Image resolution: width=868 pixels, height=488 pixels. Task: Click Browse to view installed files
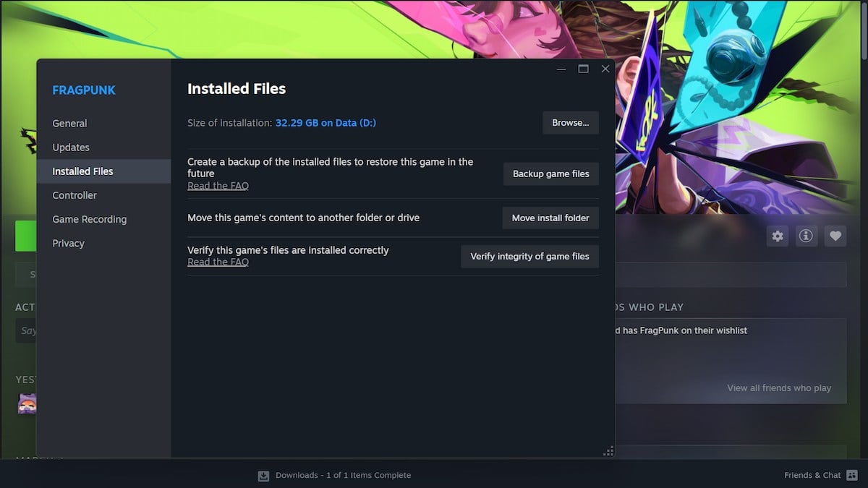point(570,122)
